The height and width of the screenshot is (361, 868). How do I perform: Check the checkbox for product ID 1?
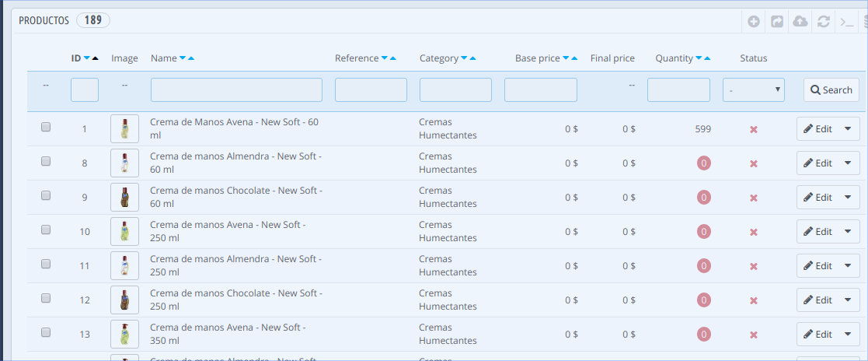(46, 128)
